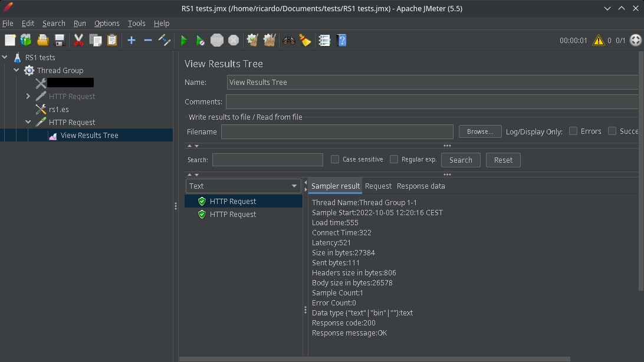Click the 'Size in bytes:27384' line
The height and width of the screenshot is (362, 644).
(x=343, y=253)
